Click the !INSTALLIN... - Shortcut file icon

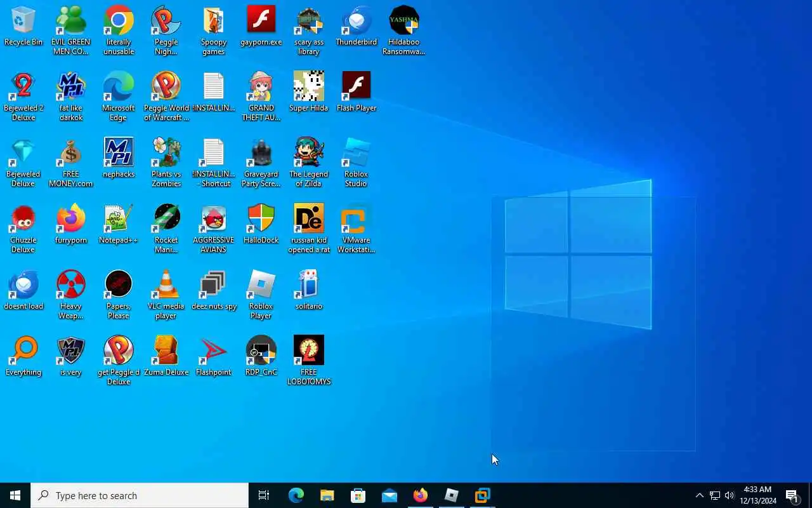tap(214, 163)
